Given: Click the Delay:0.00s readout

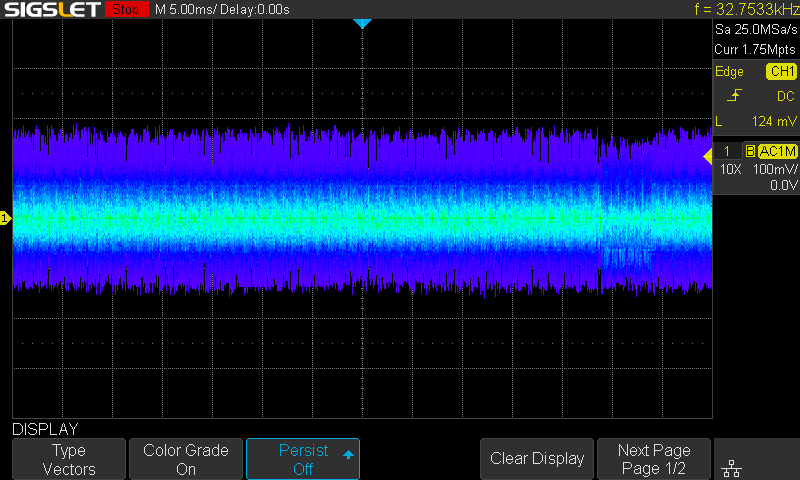Looking at the screenshot, I should pyautogui.click(x=255, y=9).
